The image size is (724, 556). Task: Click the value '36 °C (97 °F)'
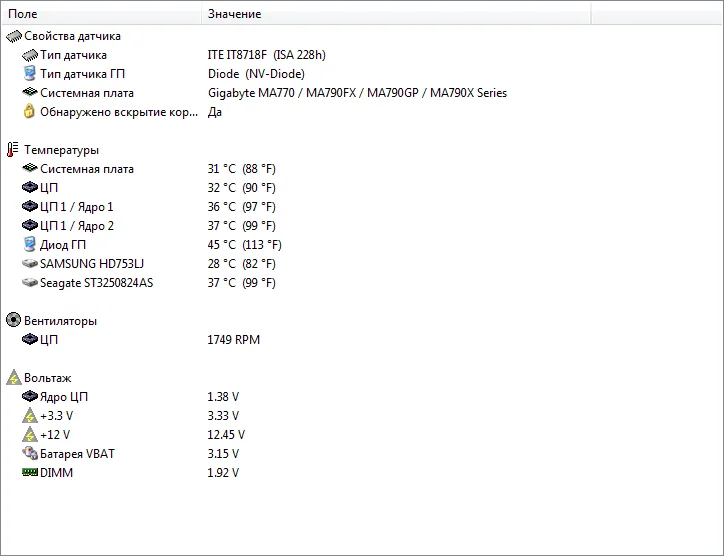tap(241, 207)
